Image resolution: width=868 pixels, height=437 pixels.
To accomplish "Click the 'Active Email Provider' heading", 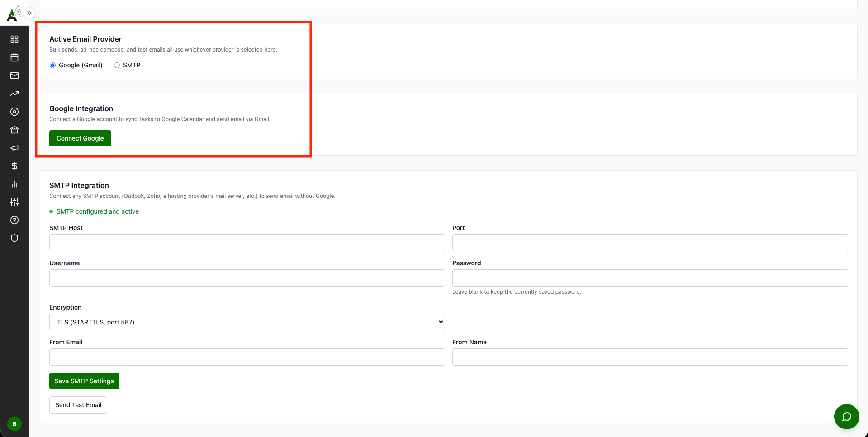I will point(85,39).
